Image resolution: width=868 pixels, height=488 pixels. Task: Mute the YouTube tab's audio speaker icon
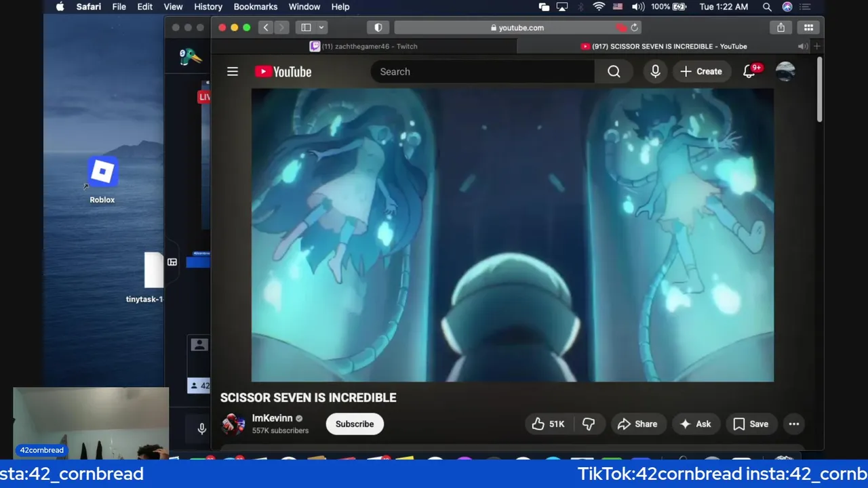tap(803, 46)
